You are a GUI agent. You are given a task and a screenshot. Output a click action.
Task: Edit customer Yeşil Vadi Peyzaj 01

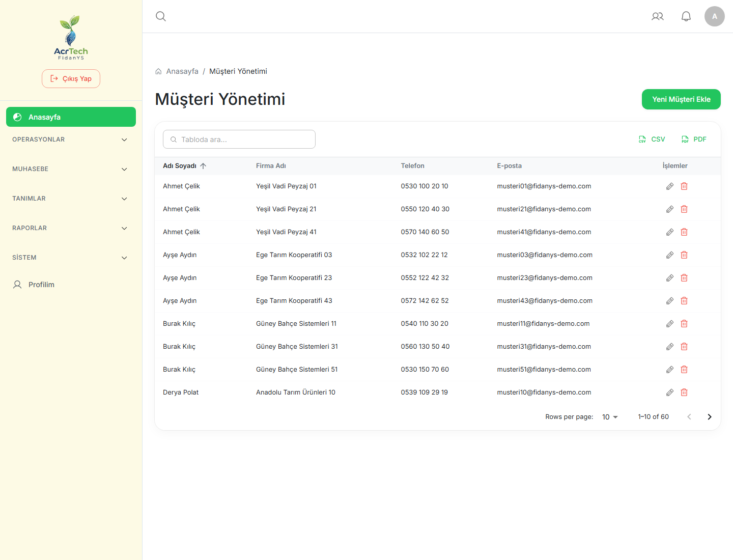(x=670, y=186)
